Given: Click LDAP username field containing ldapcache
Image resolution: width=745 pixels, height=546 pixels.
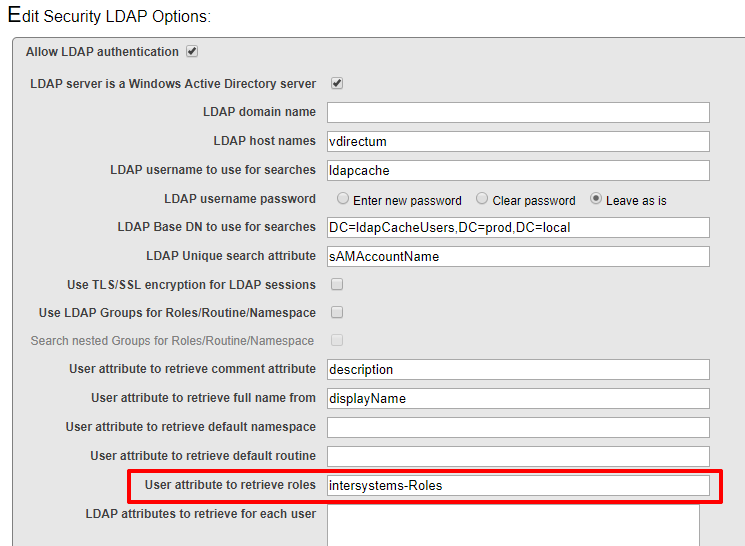Looking at the screenshot, I should click(518, 171).
